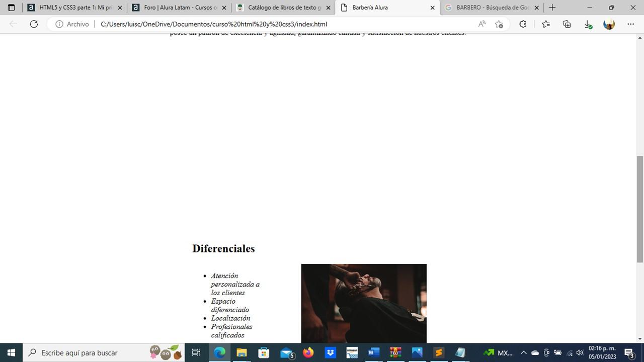The height and width of the screenshot is (362, 644).
Task: Click the address bar URL
Action: pos(214,24)
